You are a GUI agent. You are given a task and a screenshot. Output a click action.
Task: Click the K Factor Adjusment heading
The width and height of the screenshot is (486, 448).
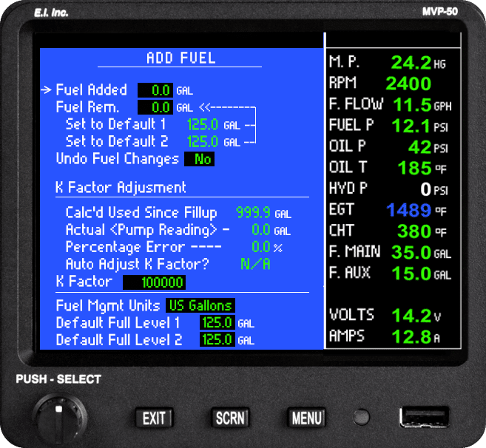click(x=121, y=188)
